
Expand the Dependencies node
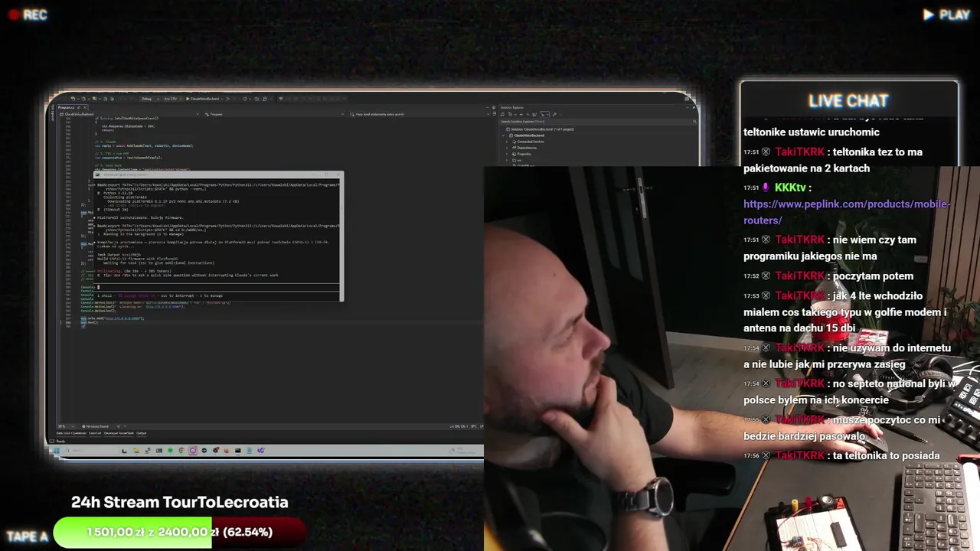[x=507, y=148]
